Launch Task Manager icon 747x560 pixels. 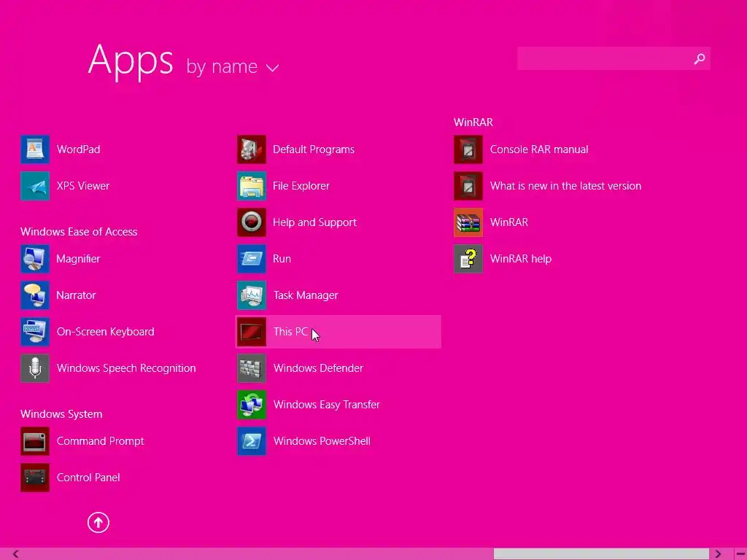252,295
